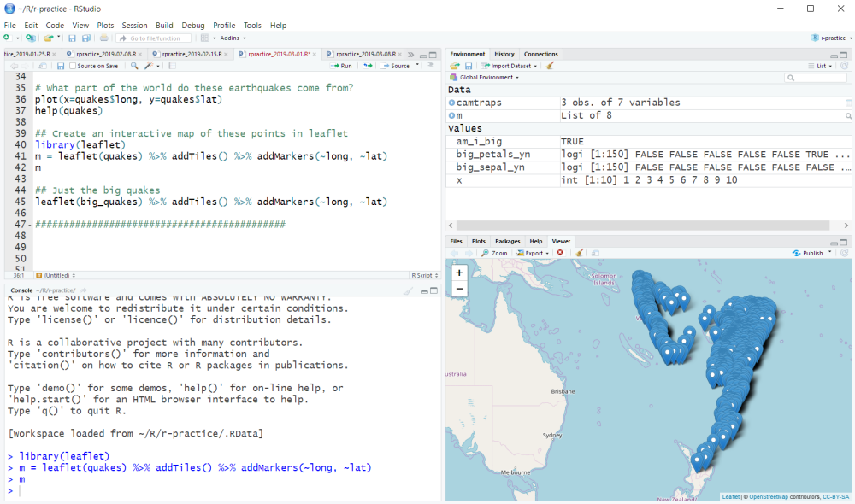Click Show in new window icon in editor
The image size is (855, 504).
click(43, 66)
